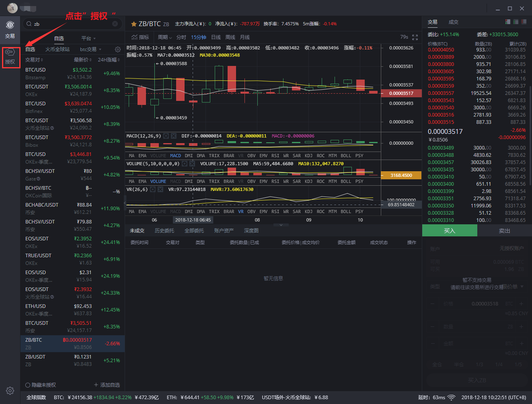Screen dimensions: 532x404
Task: Select DMI in the MACD panel row
Action: coord(189,156)
